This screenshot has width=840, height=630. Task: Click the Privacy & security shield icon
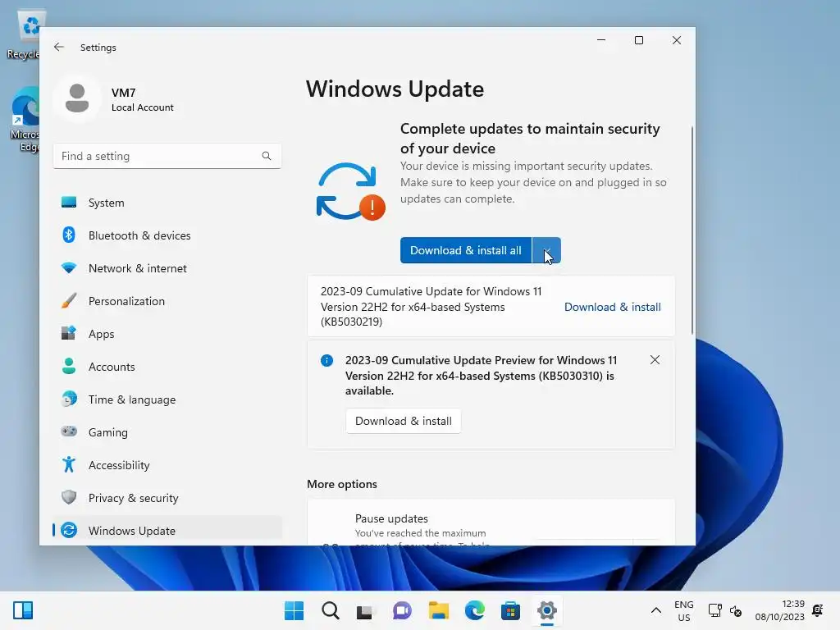69,497
